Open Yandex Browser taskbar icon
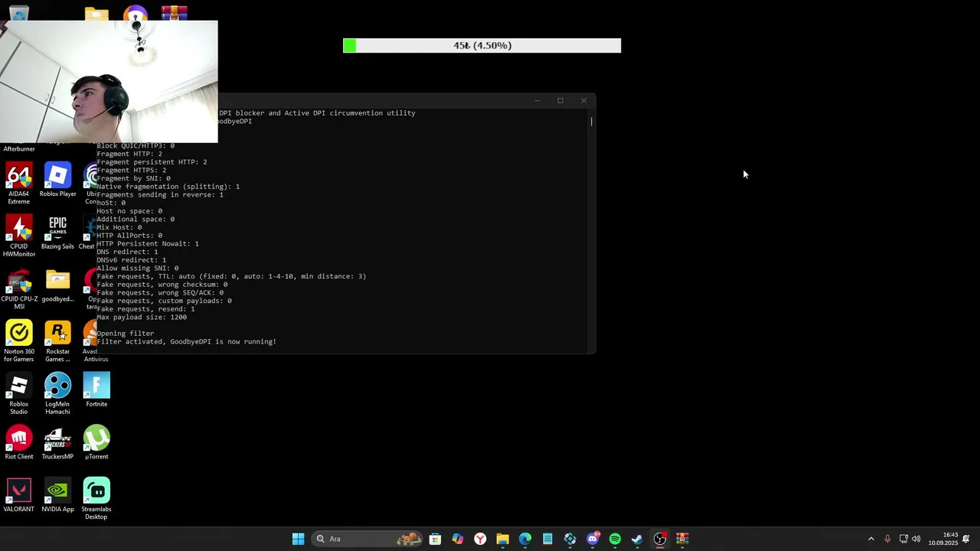Viewport: 980px width, 551px height. pyautogui.click(x=480, y=539)
